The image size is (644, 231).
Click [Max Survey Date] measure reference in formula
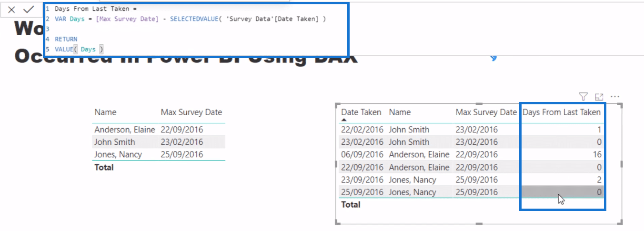(x=127, y=18)
